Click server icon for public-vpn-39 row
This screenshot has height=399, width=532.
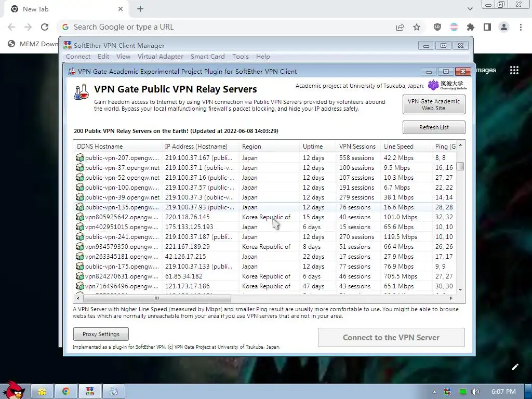click(x=79, y=197)
